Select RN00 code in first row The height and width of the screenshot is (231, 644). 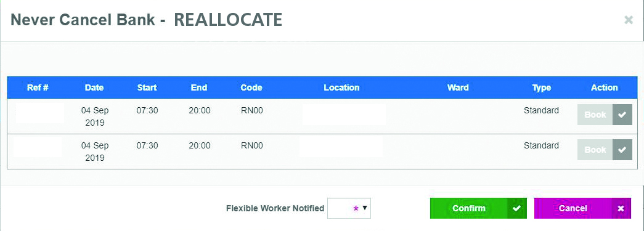(252, 110)
